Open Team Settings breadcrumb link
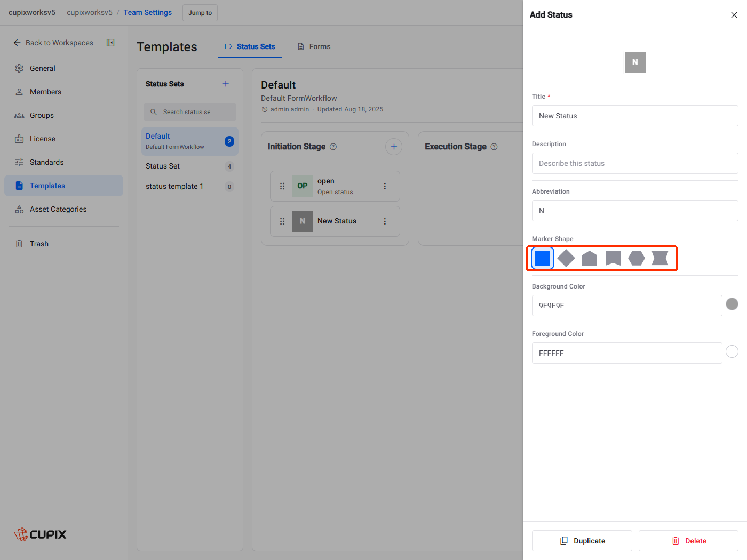 (x=148, y=12)
